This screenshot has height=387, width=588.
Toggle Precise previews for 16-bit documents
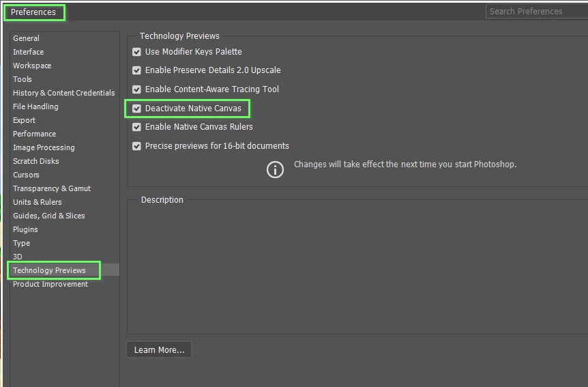tap(136, 146)
